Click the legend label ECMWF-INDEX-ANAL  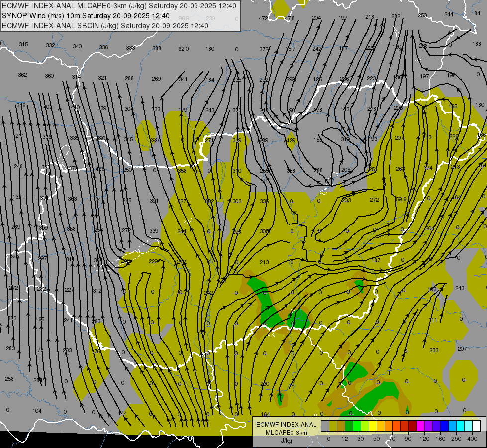[287, 425]
